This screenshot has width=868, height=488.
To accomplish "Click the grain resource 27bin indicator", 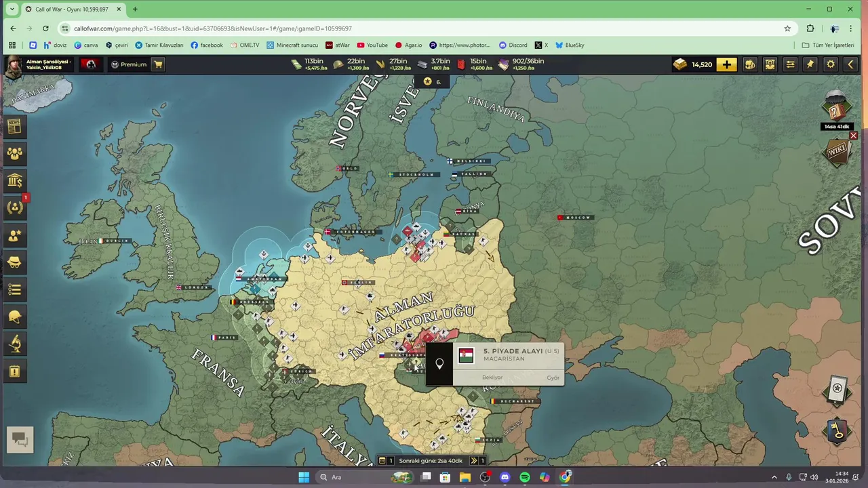I will pos(393,64).
